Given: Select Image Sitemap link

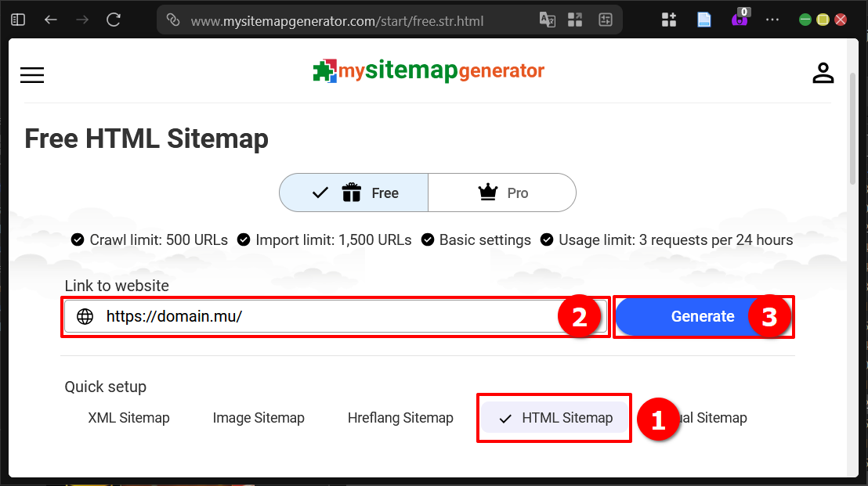Looking at the screenshot, I should pos(259,417).
